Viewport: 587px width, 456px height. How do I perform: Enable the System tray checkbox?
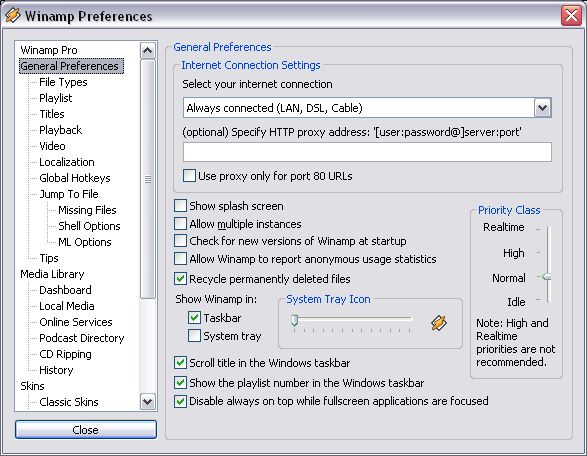click(x=194, y=336)
